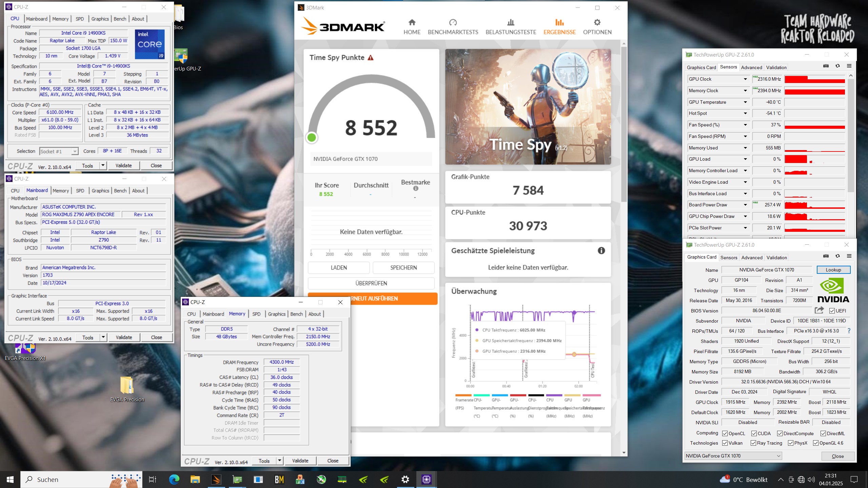Click the SPEICHERN button
Screen dimensions: 868x488
(403, 268)
